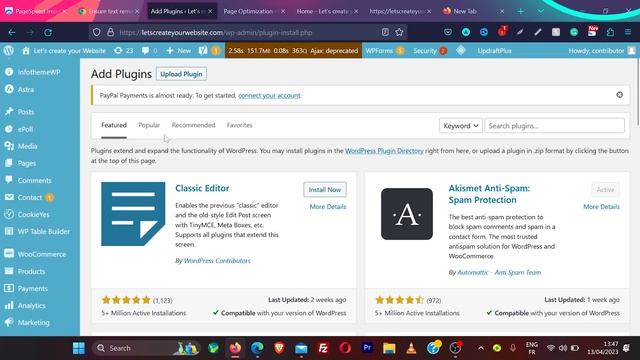Image resolution: width=640 pixels, height=360 pixels.
Task: Open the New content admin bar menu
Action: coord(179,51)
